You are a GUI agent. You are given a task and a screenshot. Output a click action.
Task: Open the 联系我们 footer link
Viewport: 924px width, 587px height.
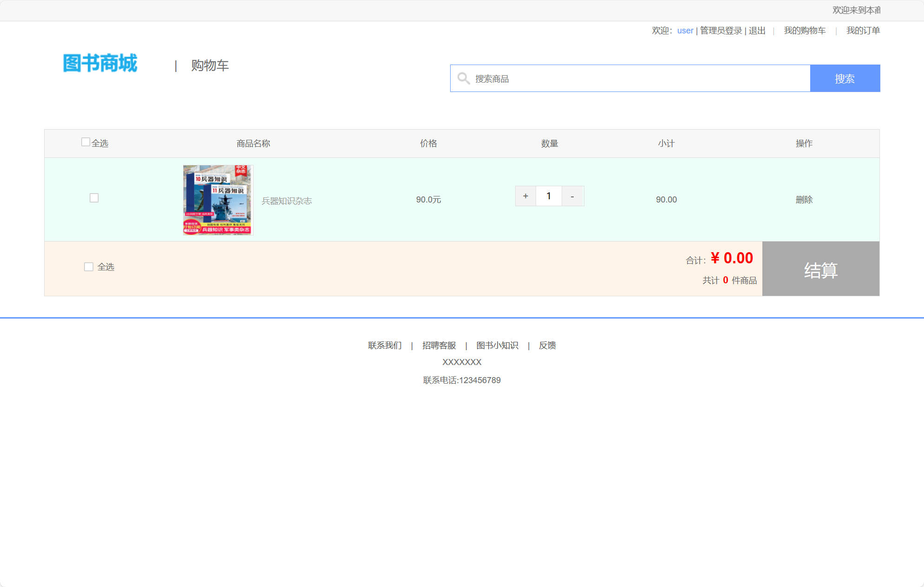pos(384,345)
